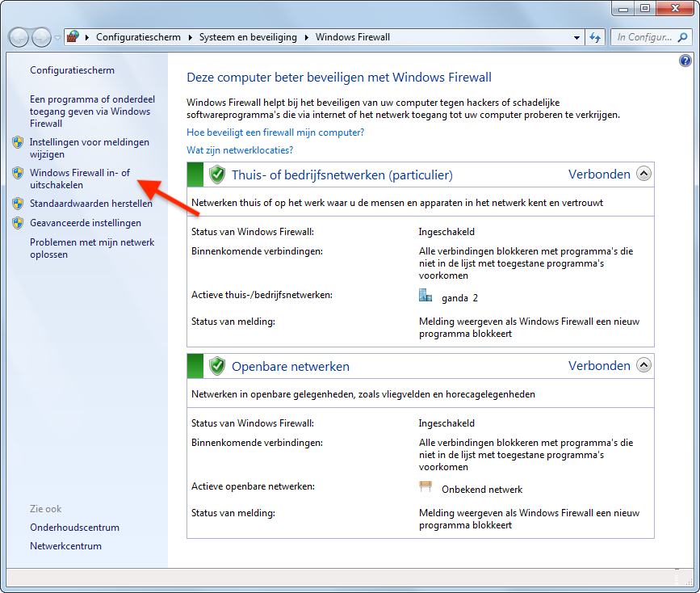Click the Geavanceerde instellingen link

85,223
